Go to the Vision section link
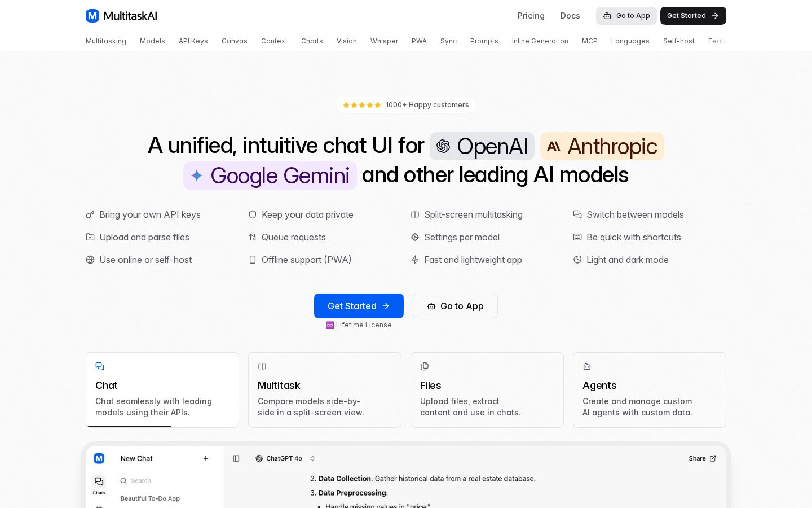The height and width of the screenshot is (508, 812). [x=347, y=41]
